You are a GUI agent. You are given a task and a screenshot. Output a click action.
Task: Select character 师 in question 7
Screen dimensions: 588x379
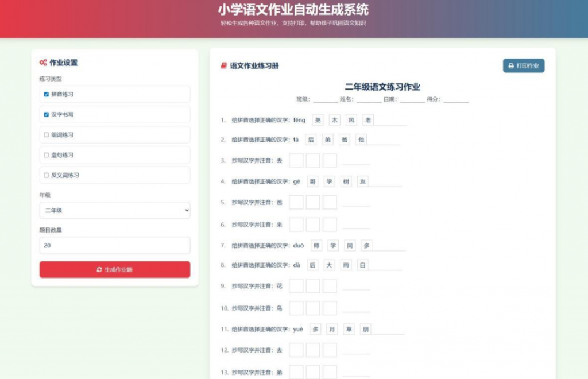316,245
